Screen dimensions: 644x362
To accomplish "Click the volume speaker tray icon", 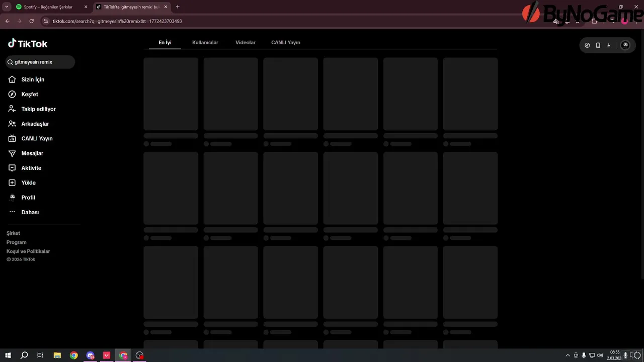I will (600, 355).
